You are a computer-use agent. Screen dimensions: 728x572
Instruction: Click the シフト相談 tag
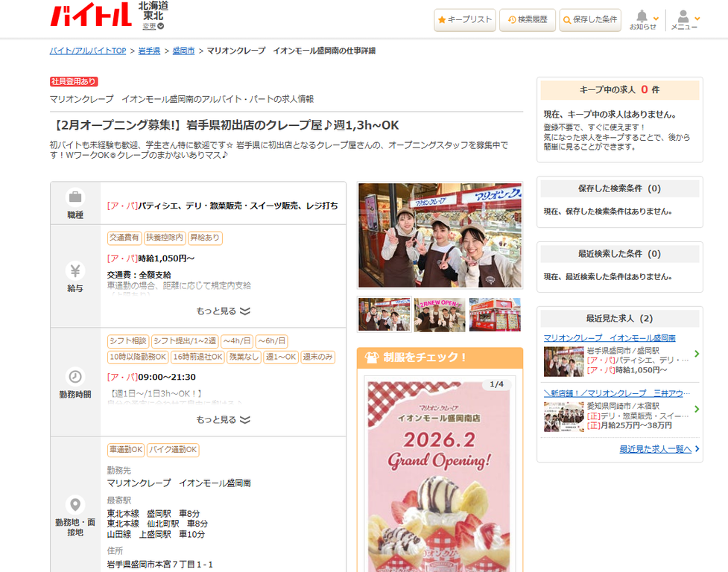pos(128,341)
